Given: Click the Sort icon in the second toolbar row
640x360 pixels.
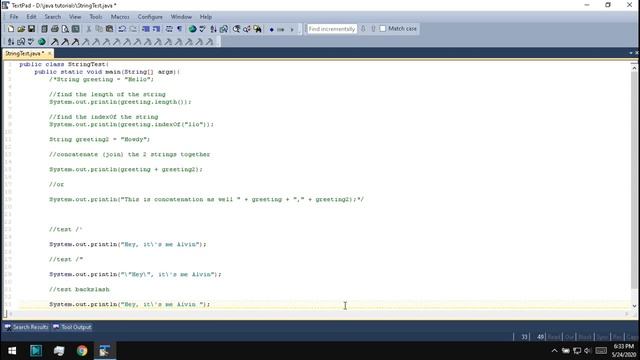Looking at the screenshot, I should click(x=11, y=42).
